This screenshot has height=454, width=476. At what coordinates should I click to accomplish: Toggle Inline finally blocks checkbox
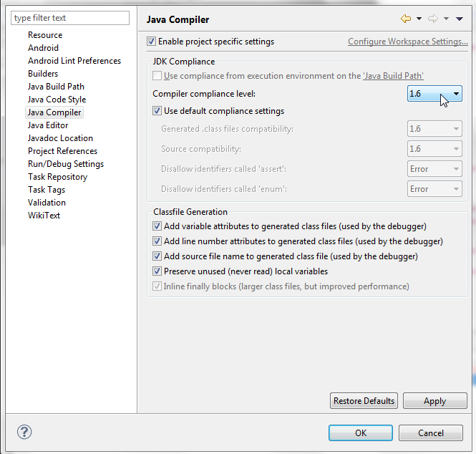157,286
